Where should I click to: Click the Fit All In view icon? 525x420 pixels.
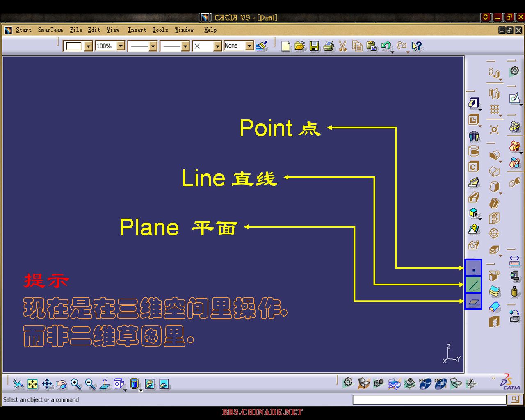click(32, 384)
